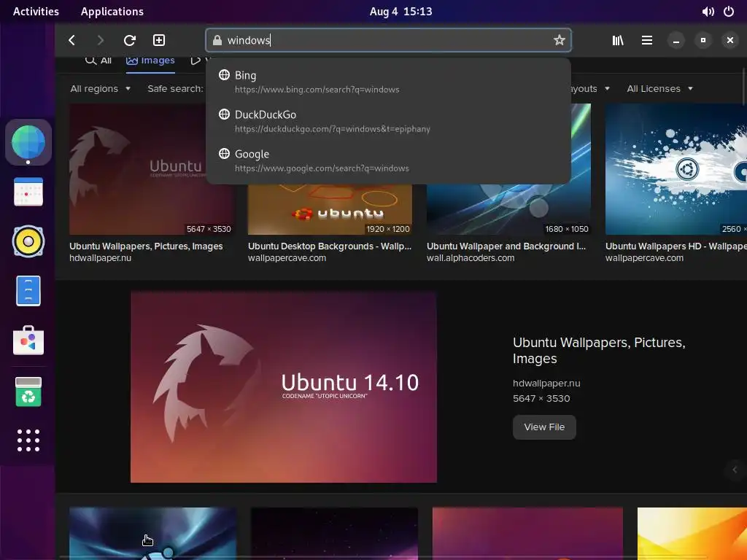Open the Trash from the dock
This screenshot has width=747, height=560.
tap(28, 392)
